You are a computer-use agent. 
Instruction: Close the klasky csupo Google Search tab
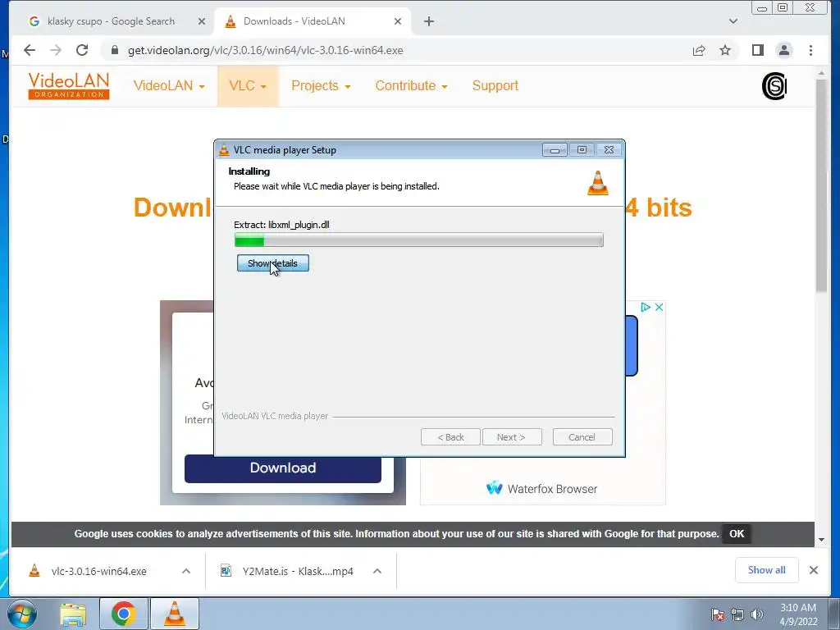pyautogui.click(x=202, y=21)
